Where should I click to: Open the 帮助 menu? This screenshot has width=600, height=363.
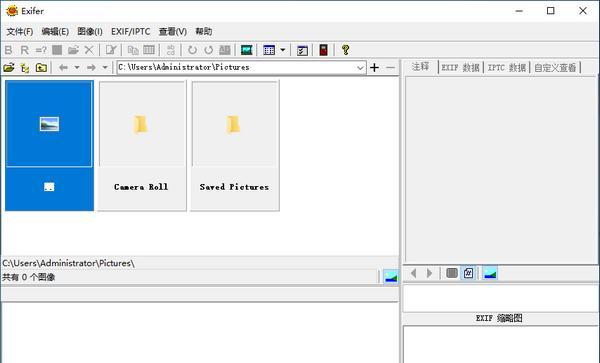point(204,31)
